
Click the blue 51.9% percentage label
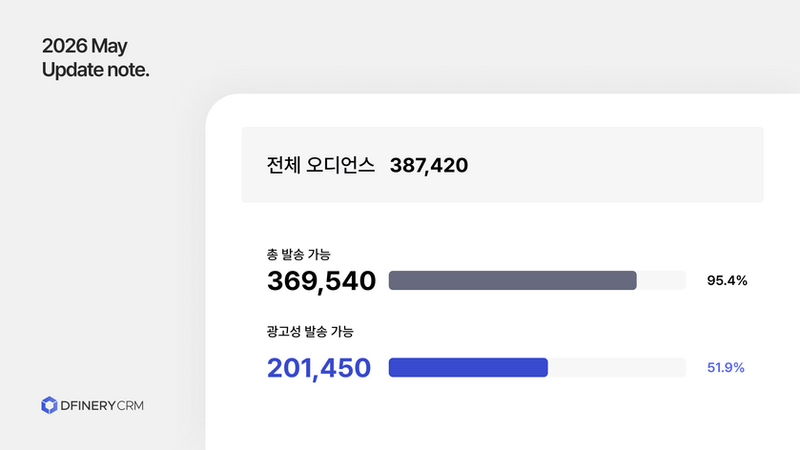tap(726, 367)
